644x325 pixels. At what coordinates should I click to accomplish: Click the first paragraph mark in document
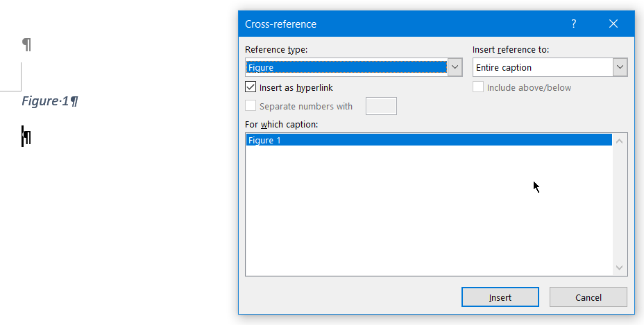tap(26, 44)
